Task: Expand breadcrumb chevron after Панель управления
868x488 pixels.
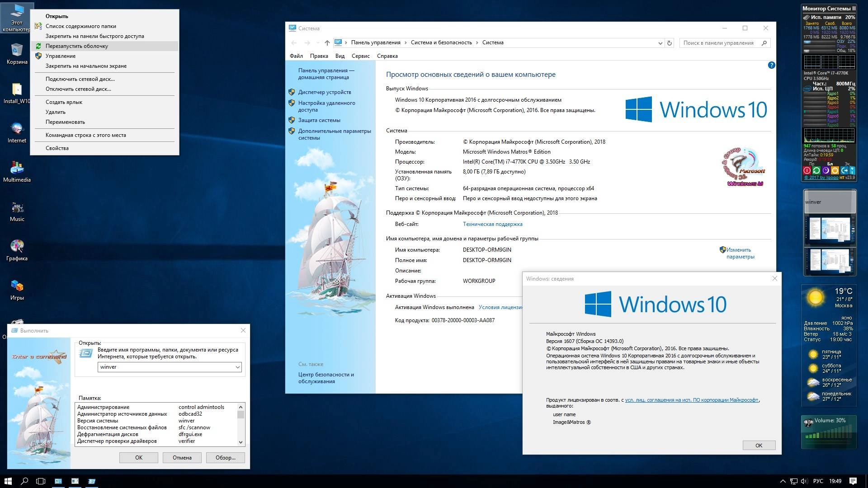Action: tap(405, 43)
